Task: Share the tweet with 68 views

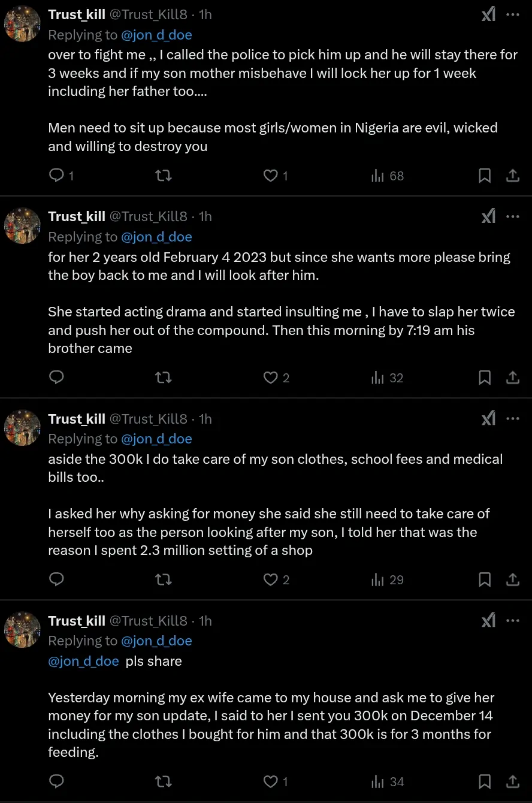Action: (513, 176)
